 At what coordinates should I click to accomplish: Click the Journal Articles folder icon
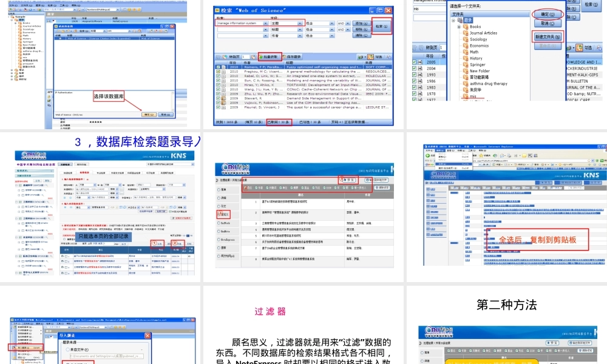[x=466, y=33]
